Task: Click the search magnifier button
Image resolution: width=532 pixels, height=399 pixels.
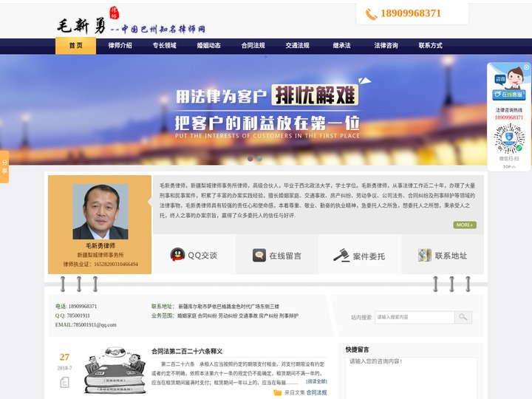Action: pos(463,317)
